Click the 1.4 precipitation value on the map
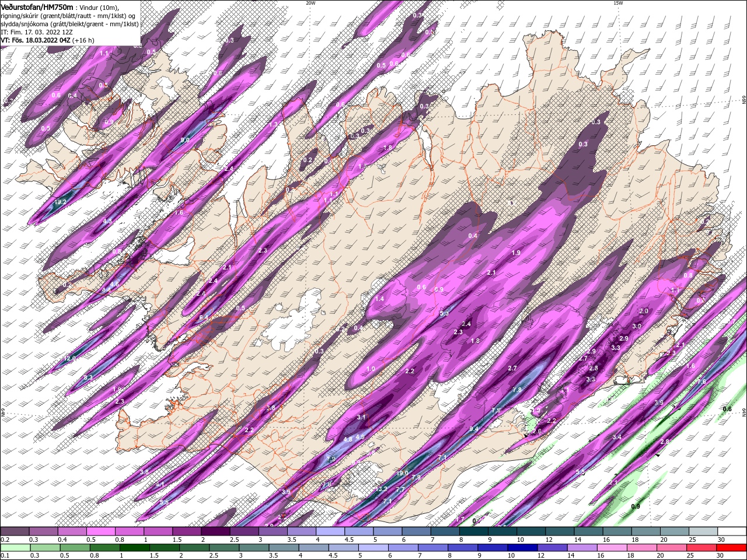 (x=379, y=299)
